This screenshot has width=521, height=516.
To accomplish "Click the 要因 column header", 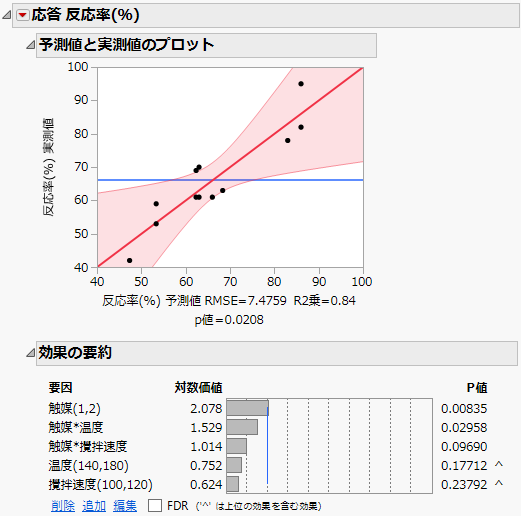I will point(60,388).
